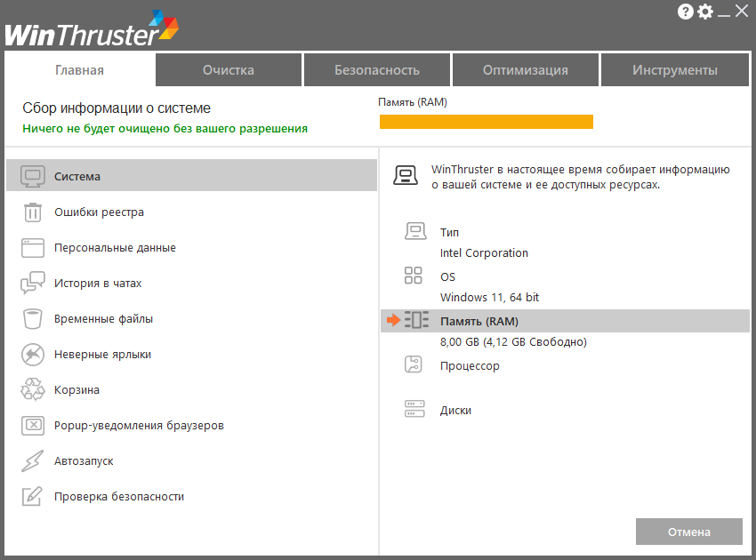Image resolution: width=756 pixels, height=560 pixels.
Task: Click the green Ничего не будет очищено notice
Action: point(165,129)
